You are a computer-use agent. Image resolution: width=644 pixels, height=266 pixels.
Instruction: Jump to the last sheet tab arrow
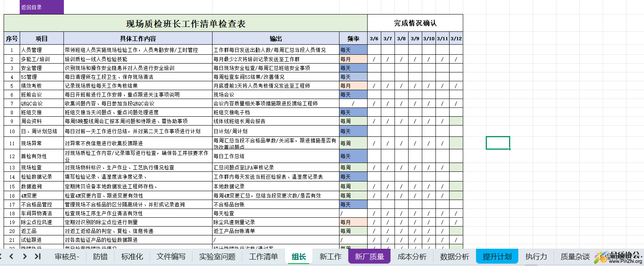coord(38,256)
